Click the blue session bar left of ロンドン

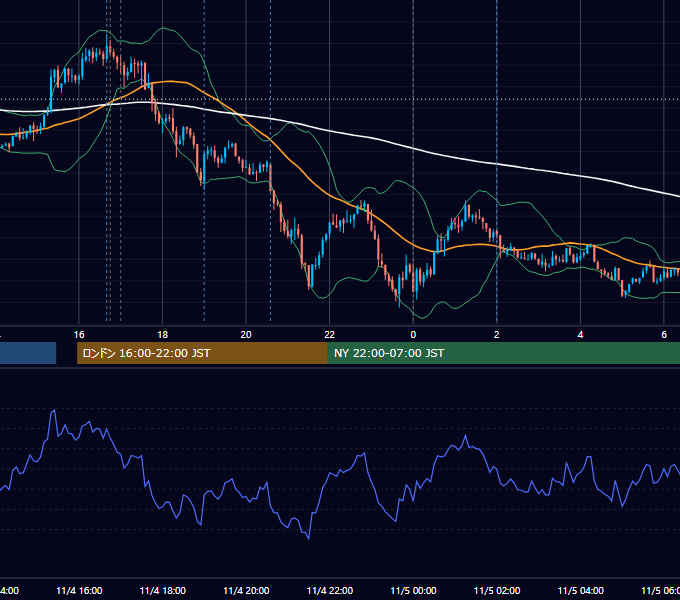tap(28, 353)
